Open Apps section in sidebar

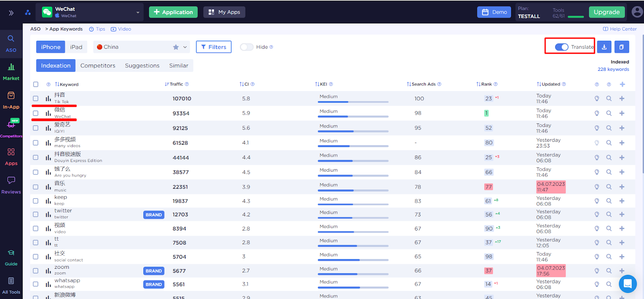[11, 157]
